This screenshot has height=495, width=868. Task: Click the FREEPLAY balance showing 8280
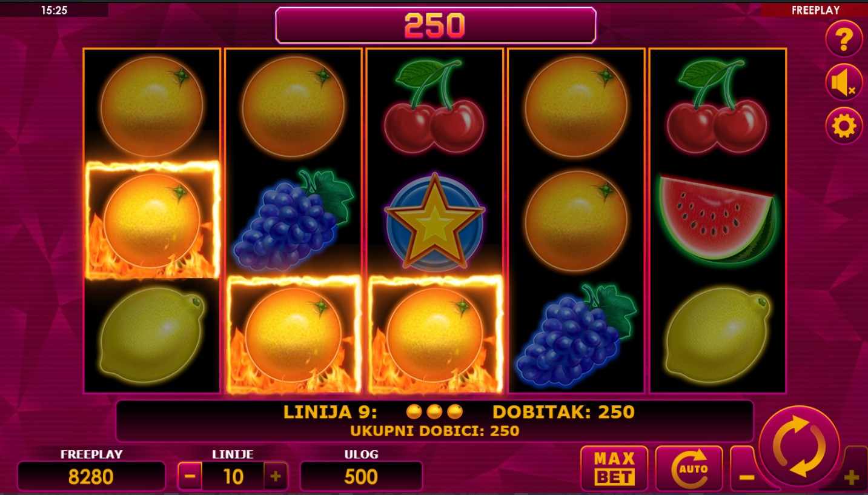91,476
